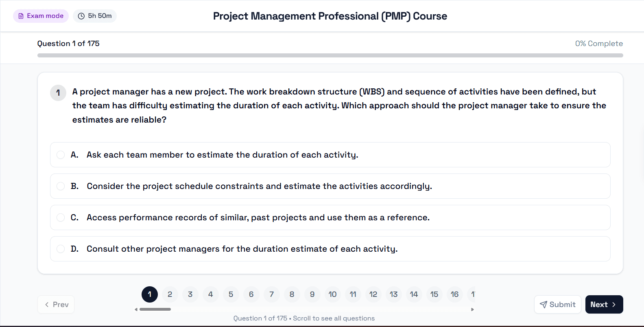The image size is (644, 327).
Task: Pick option D radio button
Action: (x=61, y=249)
